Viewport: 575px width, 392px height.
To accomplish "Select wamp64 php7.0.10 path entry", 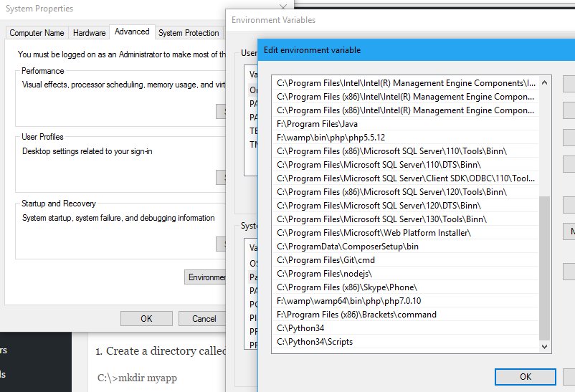I will 406,301.
